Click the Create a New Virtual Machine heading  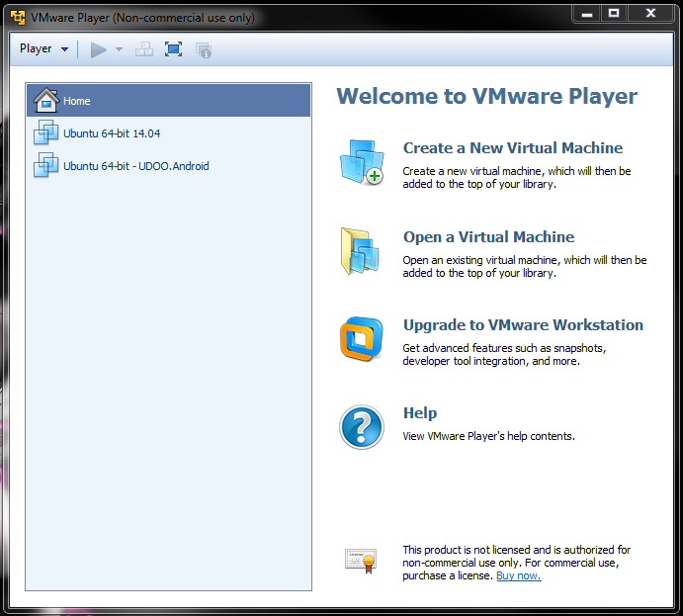(513, 148)
